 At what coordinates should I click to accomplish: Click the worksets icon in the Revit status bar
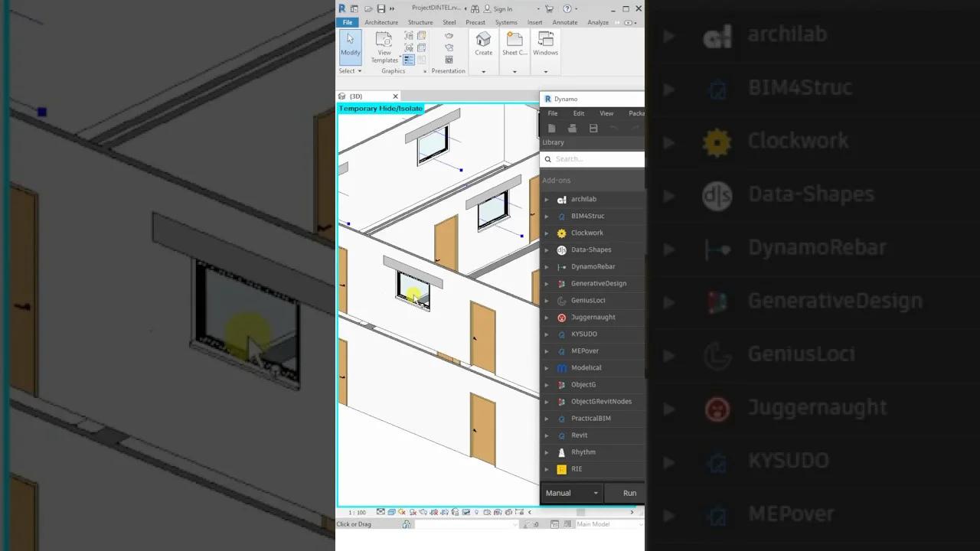(408, 524)
